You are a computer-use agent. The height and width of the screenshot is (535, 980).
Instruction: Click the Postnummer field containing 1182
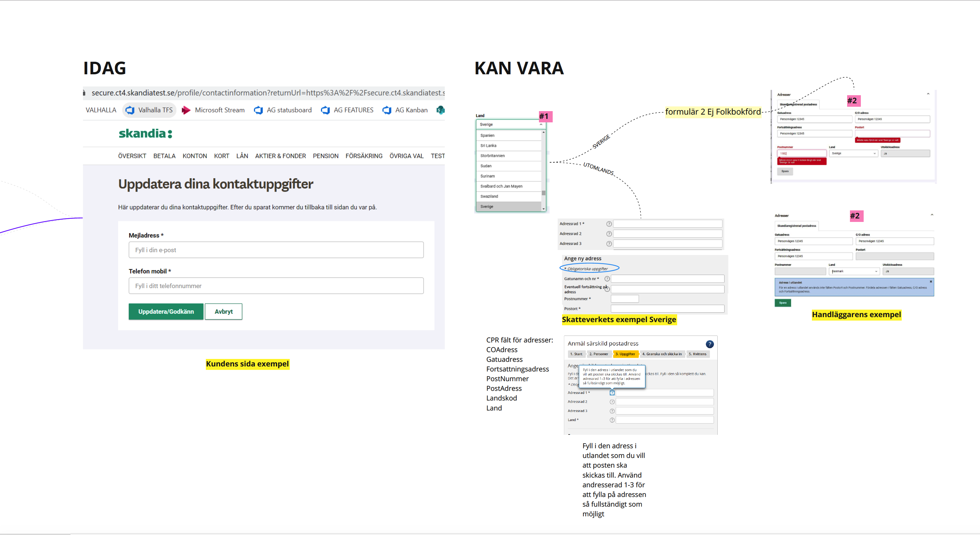[x=802, y=154]
